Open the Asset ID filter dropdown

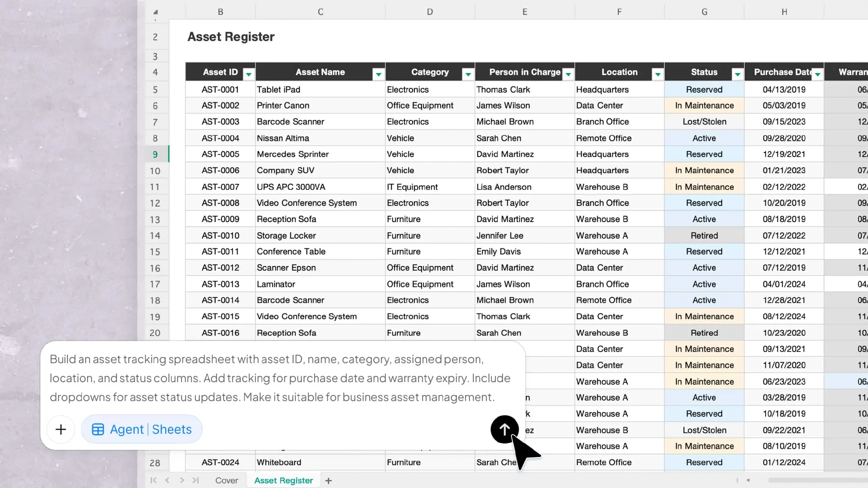(249, 75)
